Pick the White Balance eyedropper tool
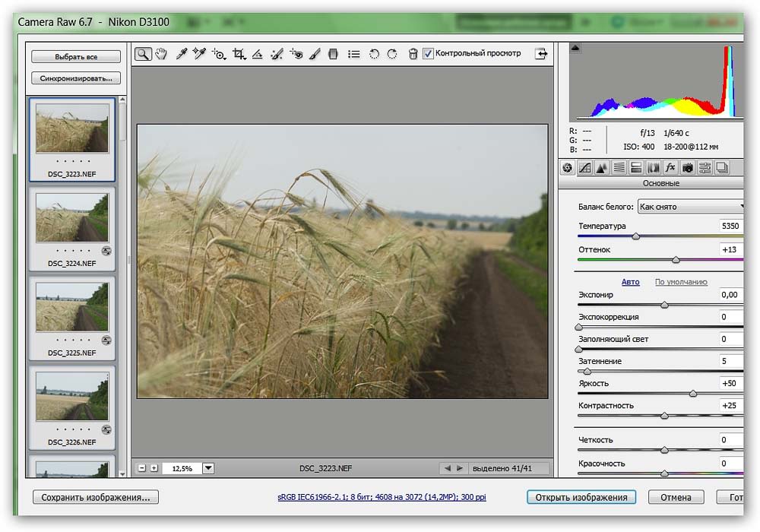The height and width of the screenshot is (532, 760). [182, 54]
